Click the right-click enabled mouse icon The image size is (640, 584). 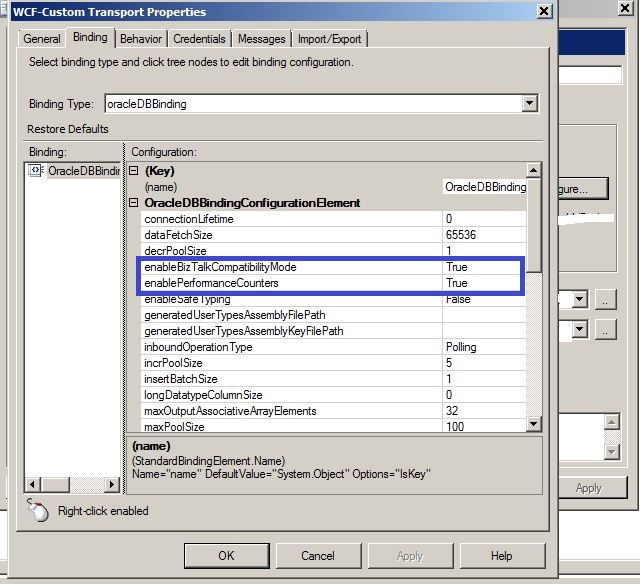pos(38,510)
